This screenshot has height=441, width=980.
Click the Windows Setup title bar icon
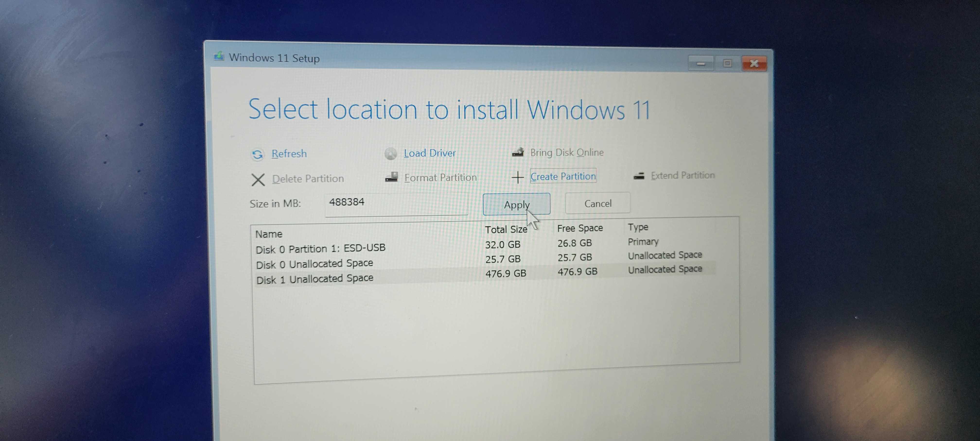[x=219, y=57]
